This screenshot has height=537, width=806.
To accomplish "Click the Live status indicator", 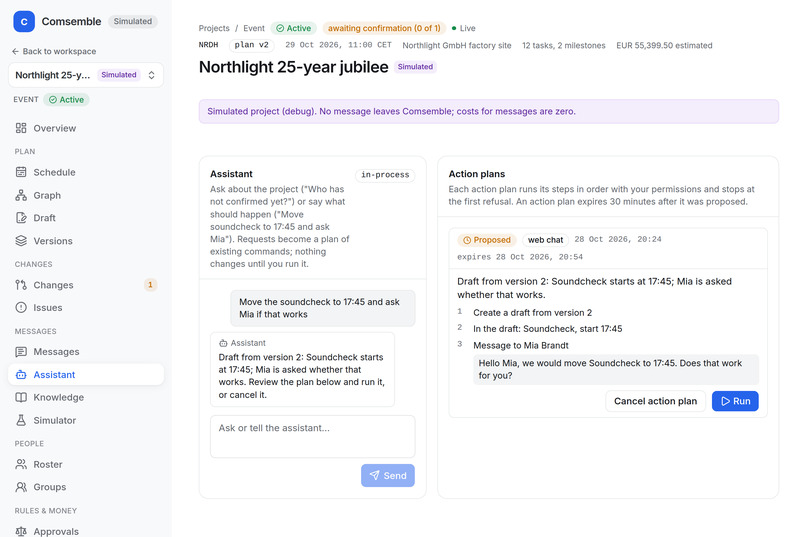I will 464,28.
